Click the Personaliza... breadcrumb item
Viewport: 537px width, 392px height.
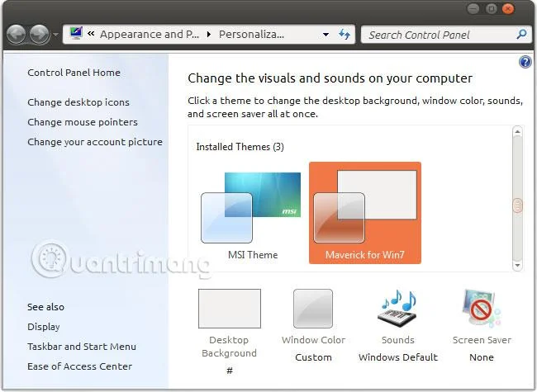pos(251,34)
